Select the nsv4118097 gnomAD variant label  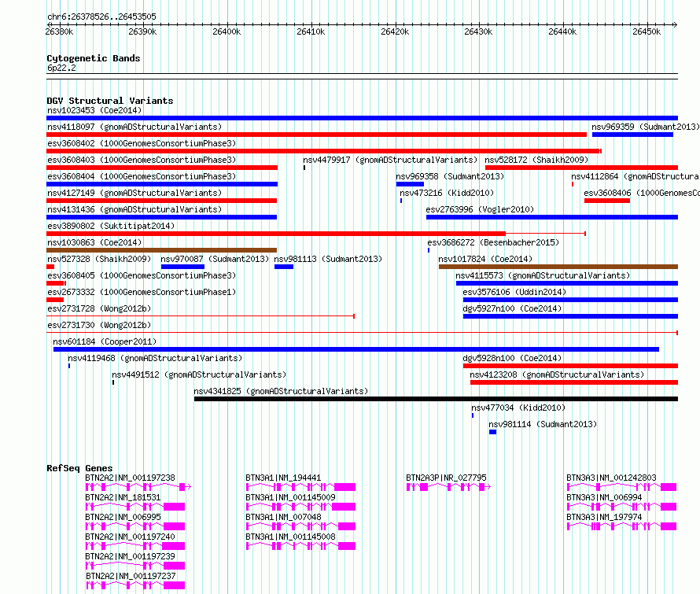[134, 127]
